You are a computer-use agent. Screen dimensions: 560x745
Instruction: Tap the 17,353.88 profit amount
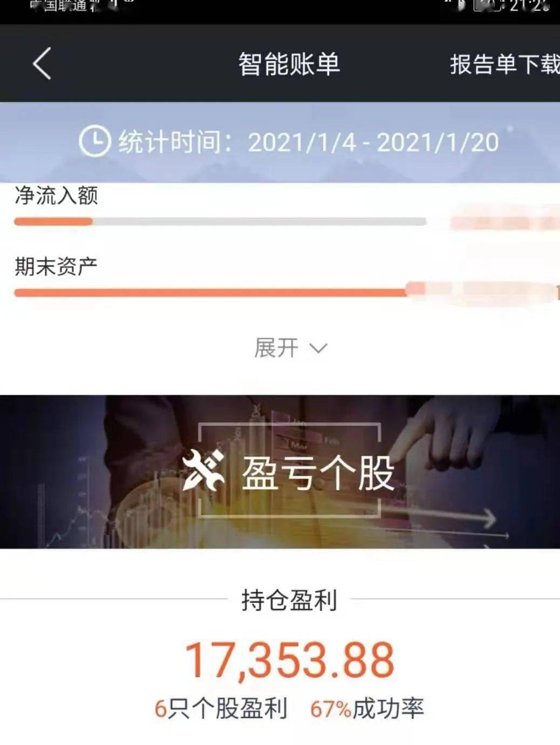click(x=290, y=660)
